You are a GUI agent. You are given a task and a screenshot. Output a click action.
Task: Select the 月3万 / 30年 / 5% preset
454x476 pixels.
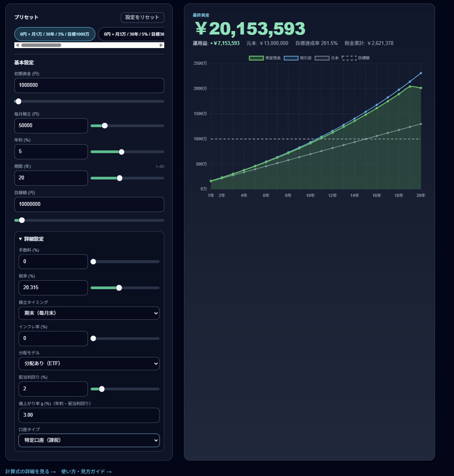pos(132,34)
